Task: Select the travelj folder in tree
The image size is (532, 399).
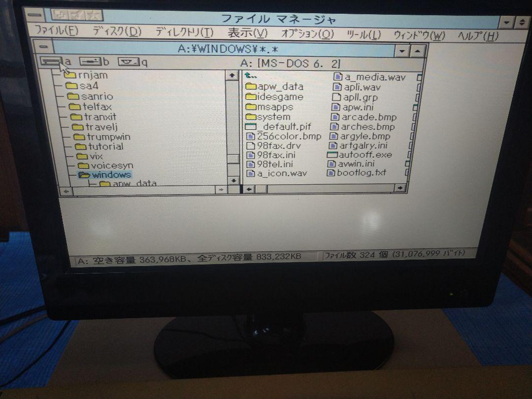Action: [x=95, y=127]
